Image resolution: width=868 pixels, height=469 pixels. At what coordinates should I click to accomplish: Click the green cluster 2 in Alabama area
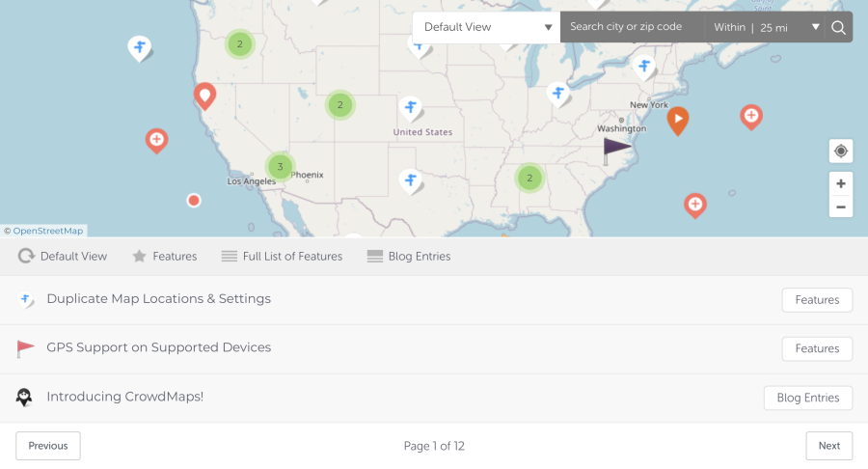[x=529, y=178]
